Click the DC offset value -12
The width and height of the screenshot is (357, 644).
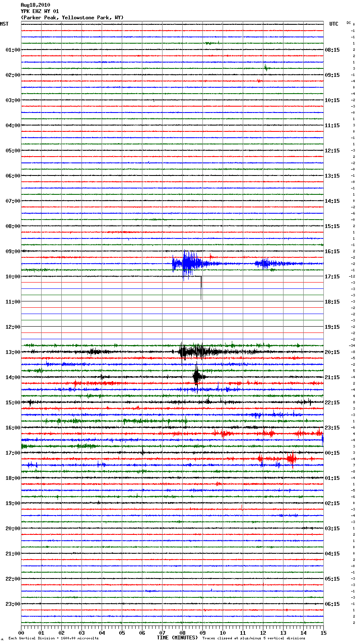coord(352,276)
